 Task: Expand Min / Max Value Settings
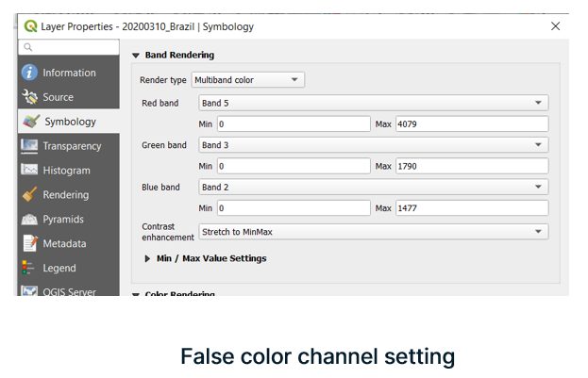pyautogui.click(x=148, y=258)
